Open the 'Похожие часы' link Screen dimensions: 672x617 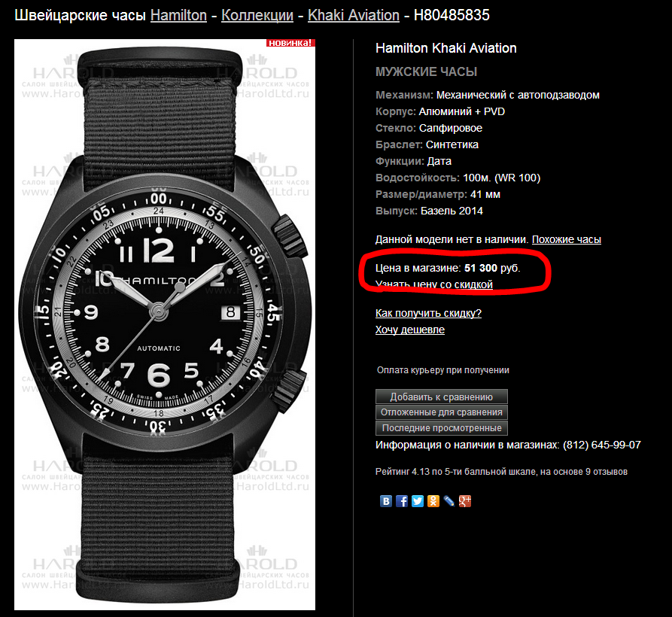pos(566,239)
